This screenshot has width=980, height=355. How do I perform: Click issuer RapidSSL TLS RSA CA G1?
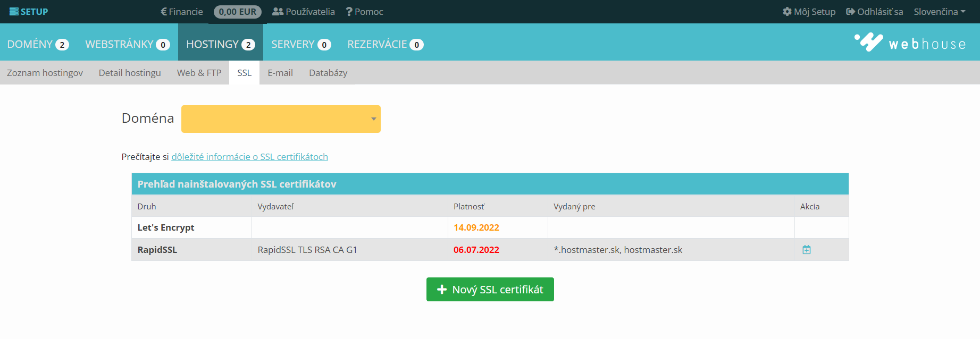(307, 250)
